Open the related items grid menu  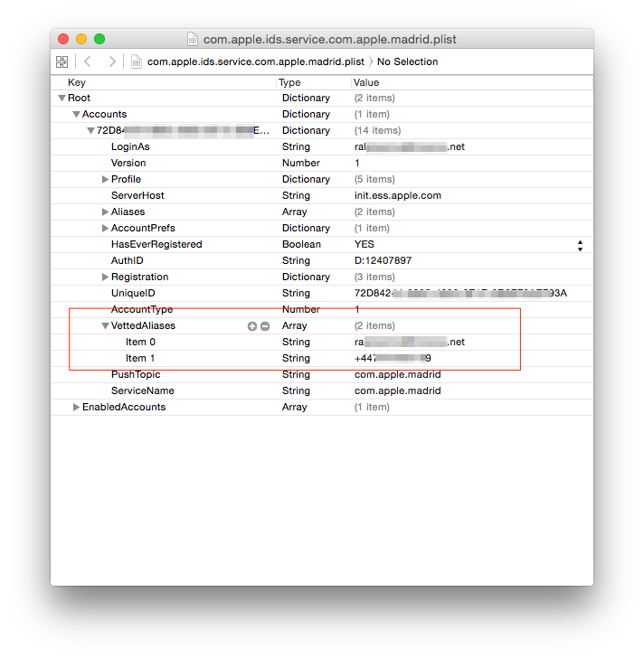click(x=62, y=61)
